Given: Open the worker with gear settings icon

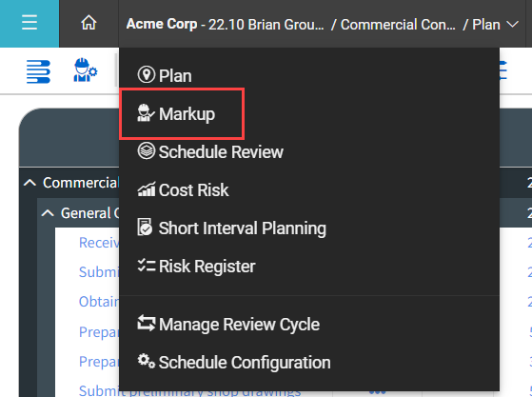Looking at the screenshot, I should pos(85,70).
